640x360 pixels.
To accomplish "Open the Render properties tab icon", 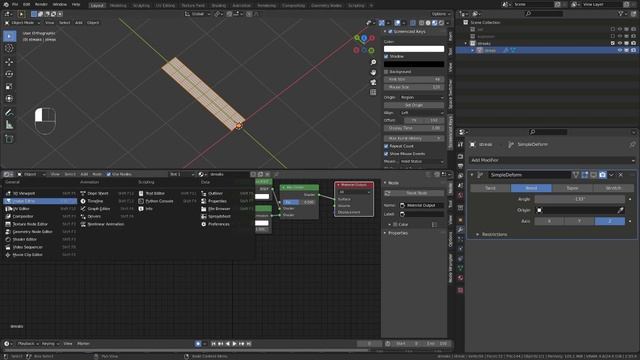I will [460, 156].
